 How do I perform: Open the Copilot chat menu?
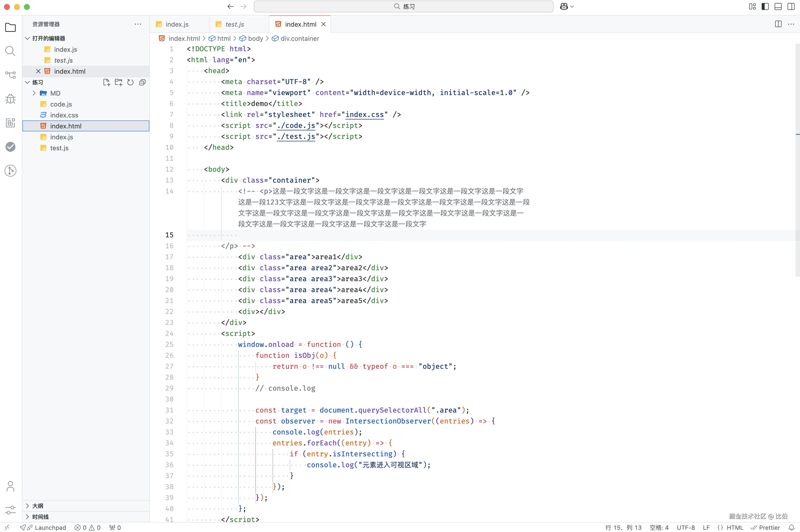[x=567, y=6]
